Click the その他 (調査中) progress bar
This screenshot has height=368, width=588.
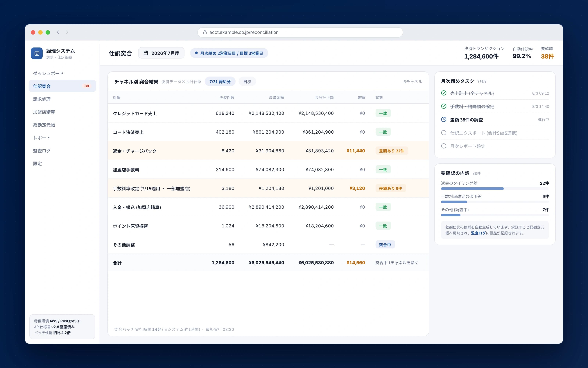495,215
